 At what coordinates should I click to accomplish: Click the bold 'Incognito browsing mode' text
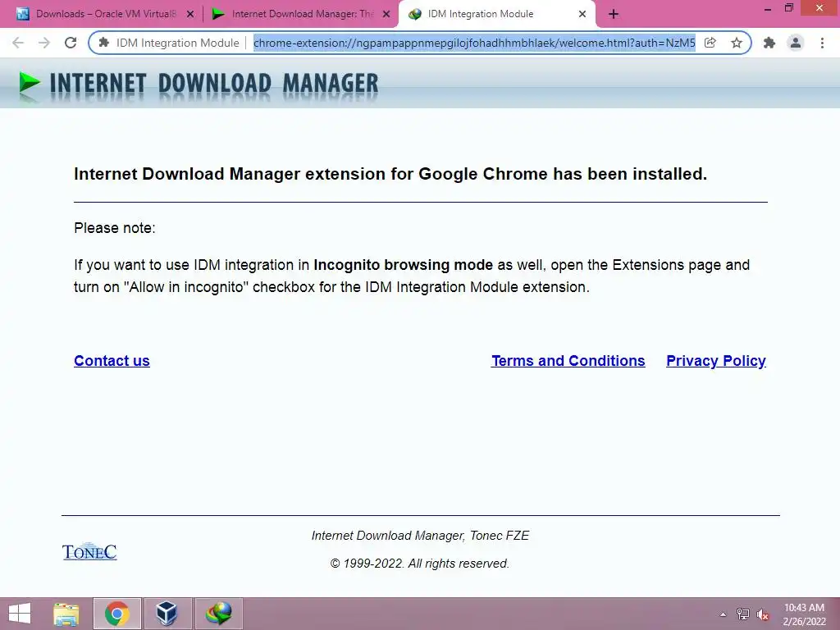tap(403, 265)
